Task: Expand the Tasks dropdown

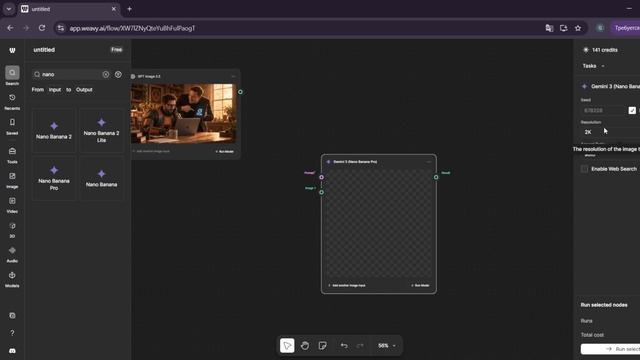Action: [x=593, y=66]
